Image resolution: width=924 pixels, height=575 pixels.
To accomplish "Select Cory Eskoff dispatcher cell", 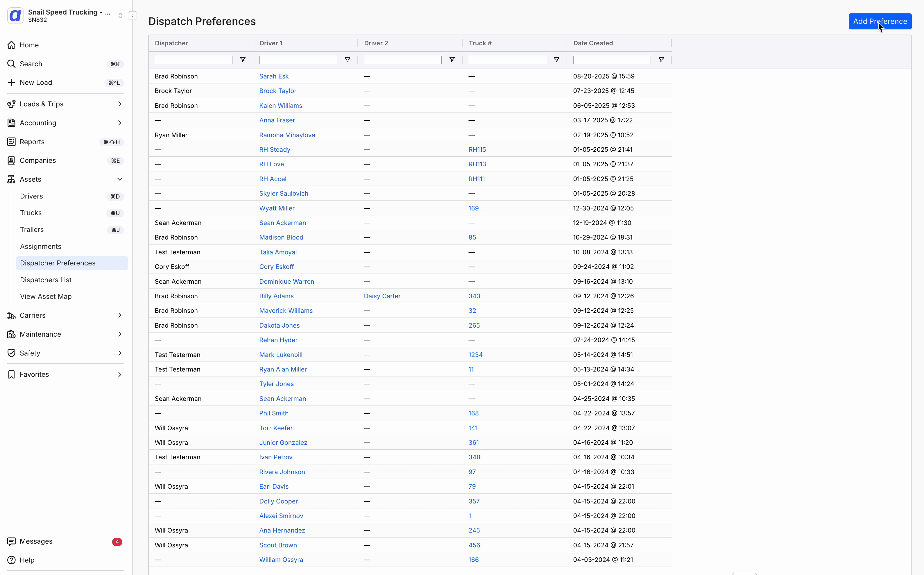I will tap(172, 267).
